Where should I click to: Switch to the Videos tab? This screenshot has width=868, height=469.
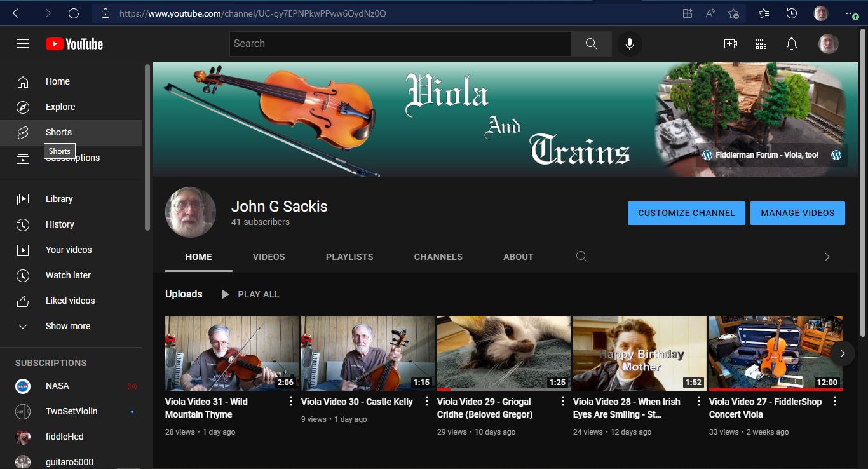pyautogui.click(x=269, y=257)
